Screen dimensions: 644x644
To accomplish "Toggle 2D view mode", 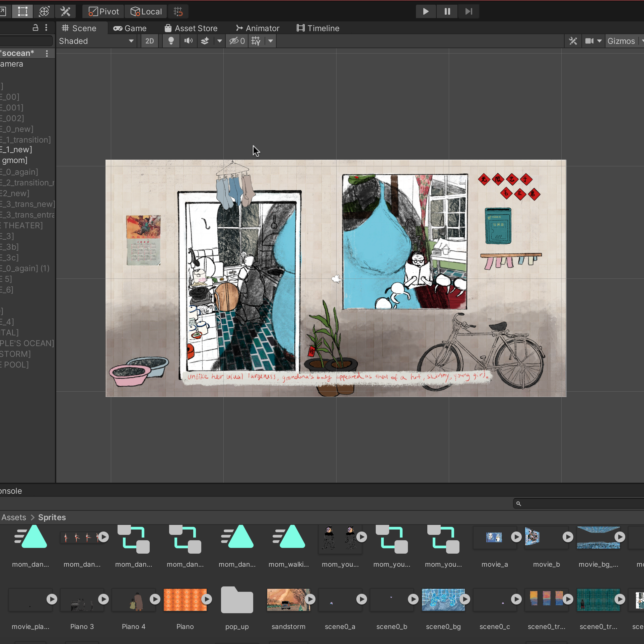I will [x=149, y=41].
